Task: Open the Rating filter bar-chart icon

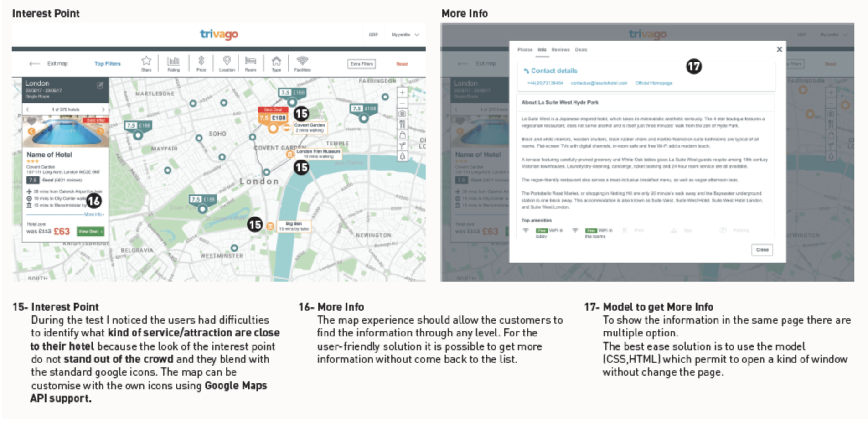Action: tap(173, 61)
